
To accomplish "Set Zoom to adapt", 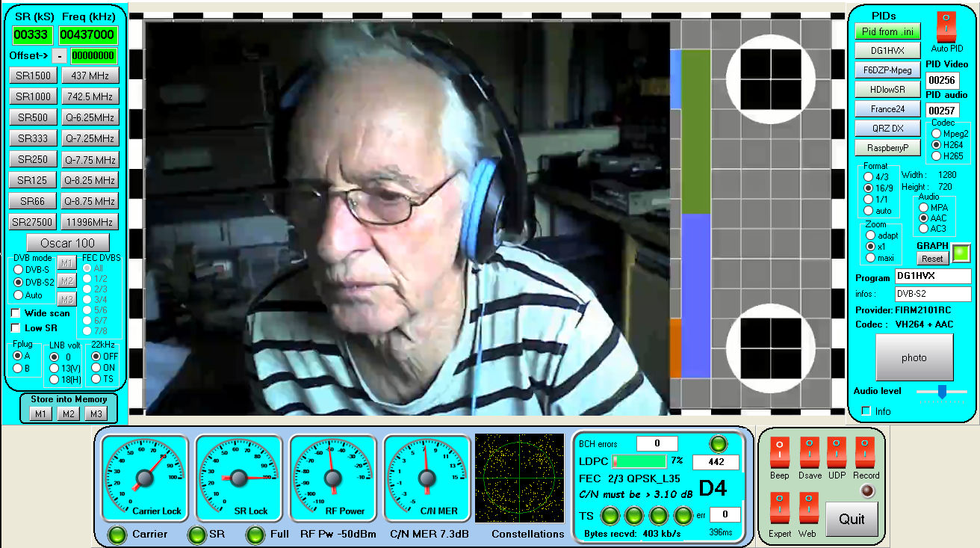I will click(x=870, y=235).
